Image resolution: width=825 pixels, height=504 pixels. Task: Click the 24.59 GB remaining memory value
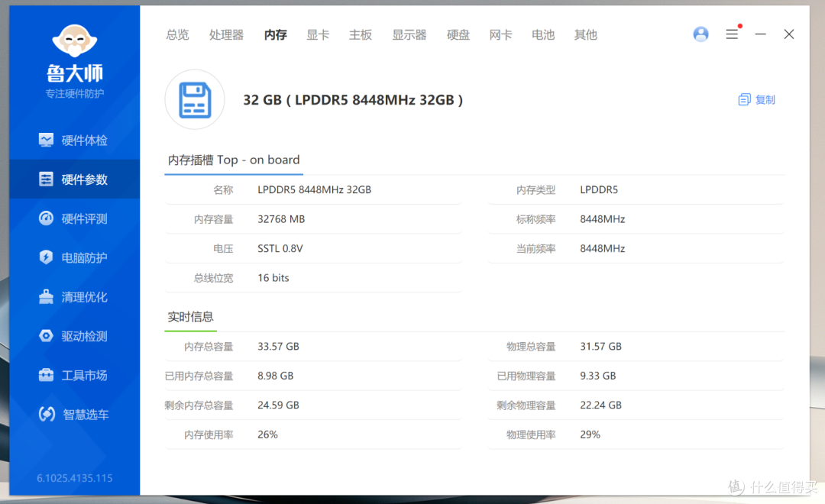[278, 405]
